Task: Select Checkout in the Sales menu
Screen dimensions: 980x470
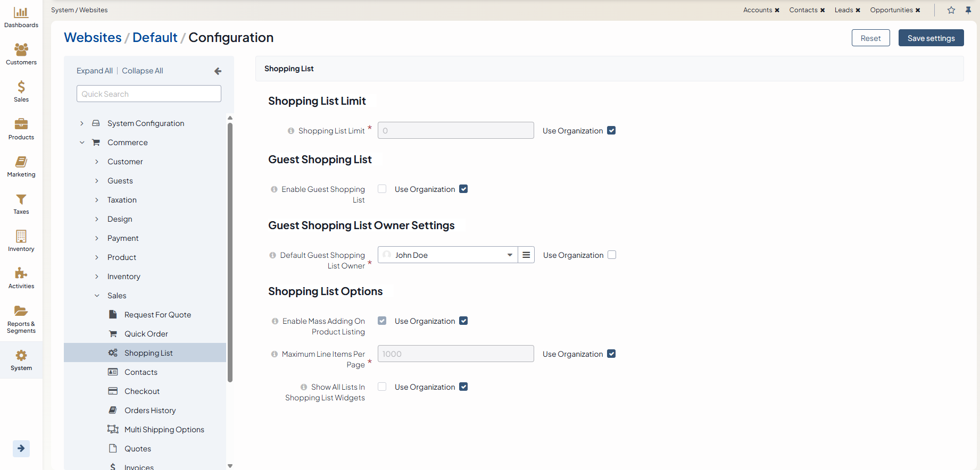Action: click(142, 391)
